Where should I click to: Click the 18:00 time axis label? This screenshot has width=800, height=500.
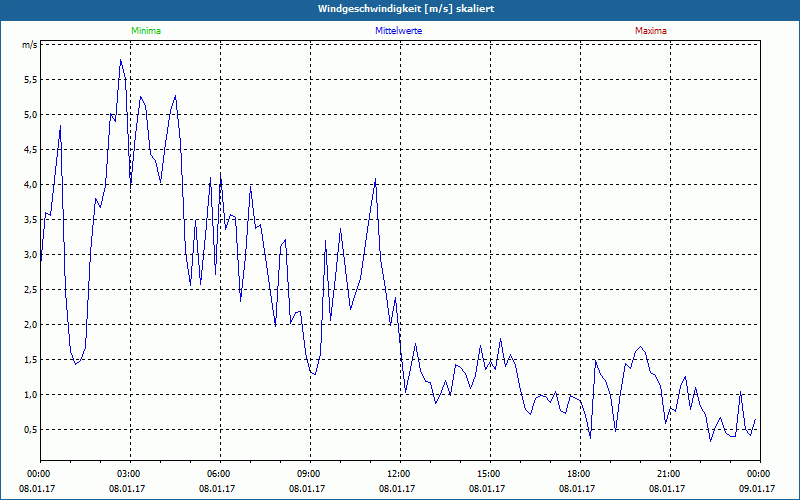(580, 474)
